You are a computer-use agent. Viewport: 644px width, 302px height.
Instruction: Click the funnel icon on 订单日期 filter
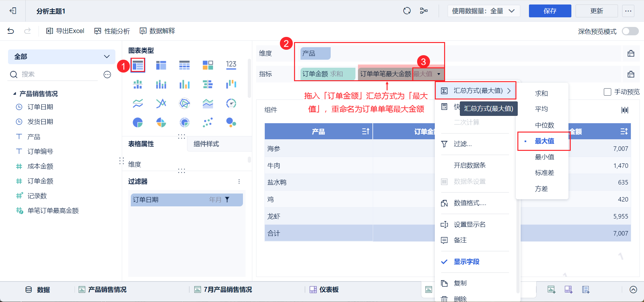[x=227, y=200]
